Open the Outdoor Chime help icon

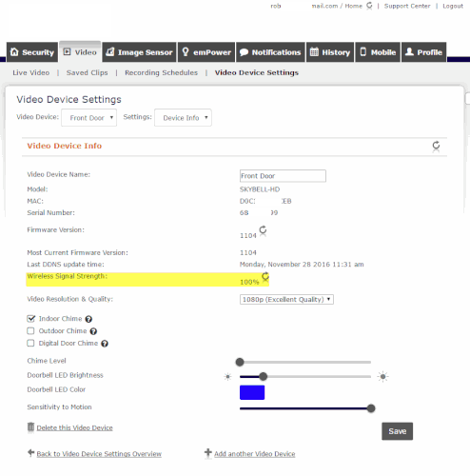(93, 331)
